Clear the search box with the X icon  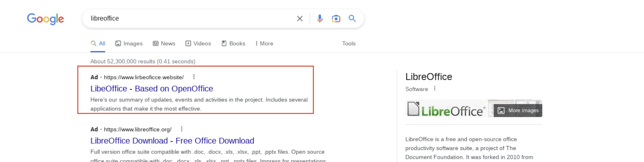300,19
